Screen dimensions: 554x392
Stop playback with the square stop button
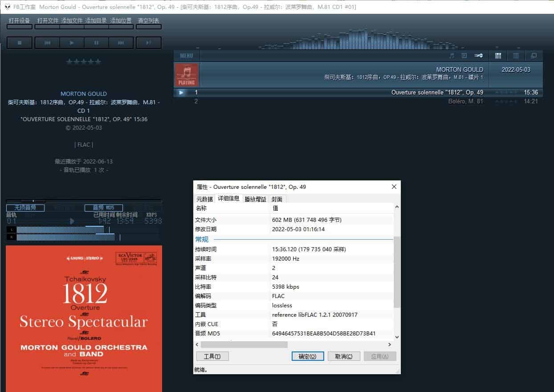20,43
